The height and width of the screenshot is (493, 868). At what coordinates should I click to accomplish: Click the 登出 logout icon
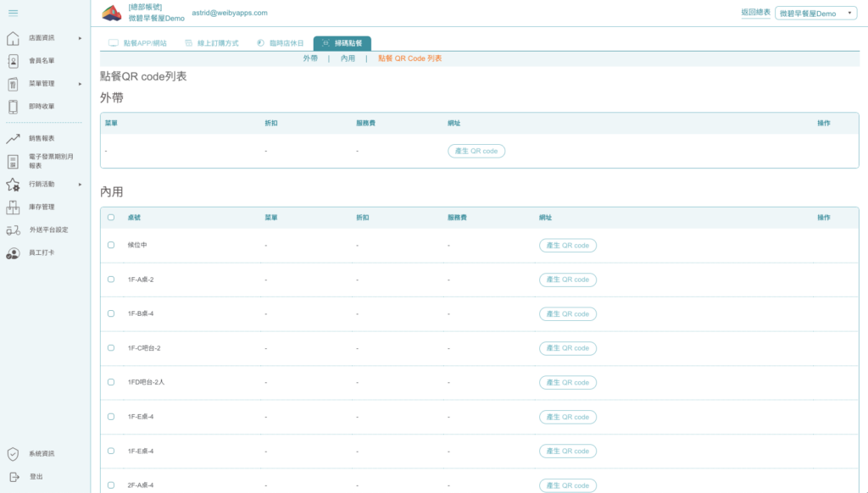[x=14, y=476]
